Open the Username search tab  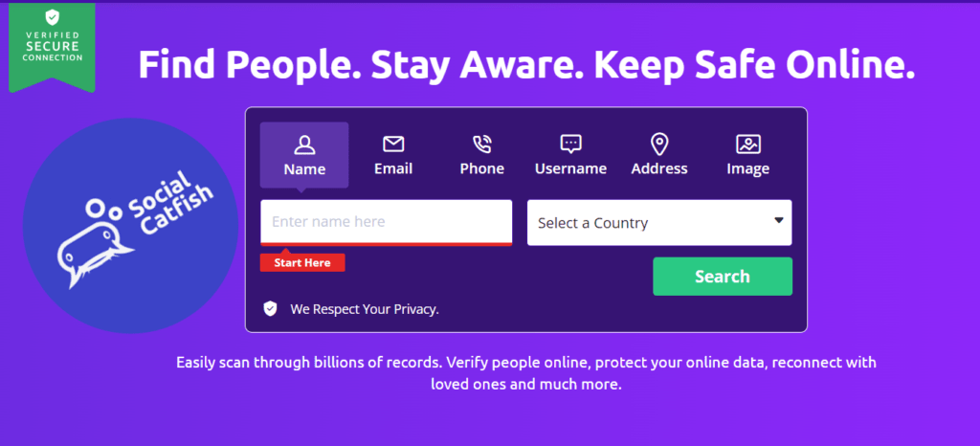click(x=570, y=156)
